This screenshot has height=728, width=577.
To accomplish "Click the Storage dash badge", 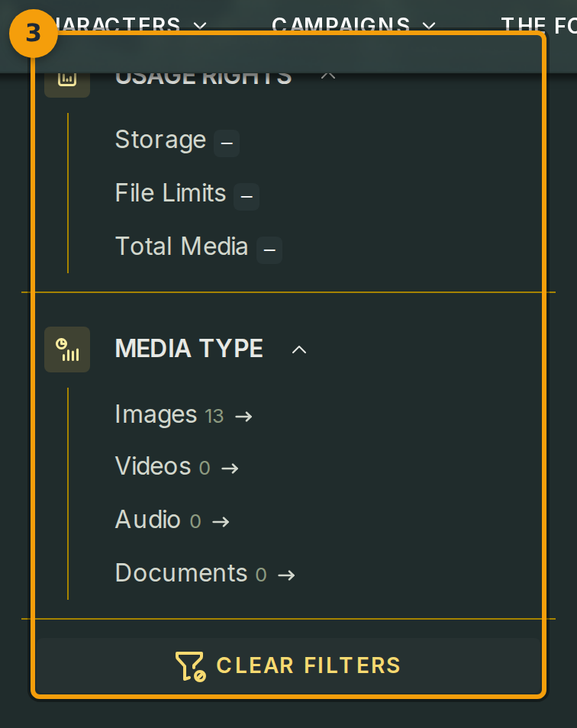I will tap(227, 143).
